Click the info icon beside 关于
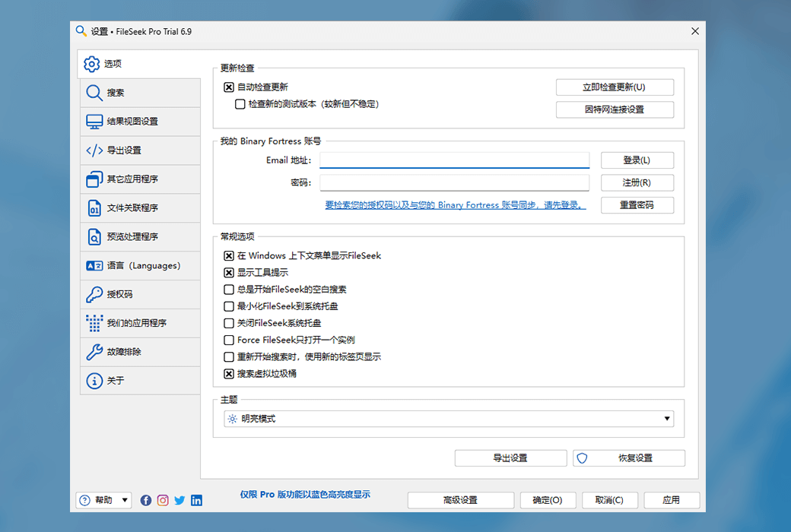 [x=94, y=381]
